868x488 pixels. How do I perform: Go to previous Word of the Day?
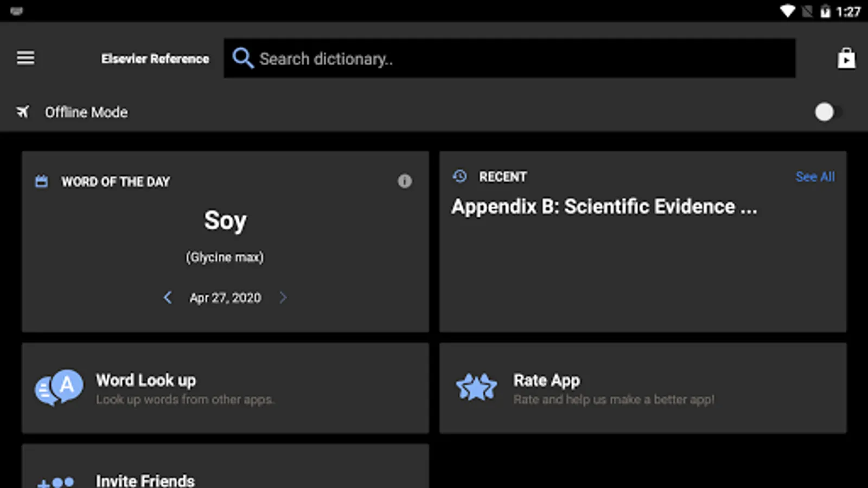168,297
